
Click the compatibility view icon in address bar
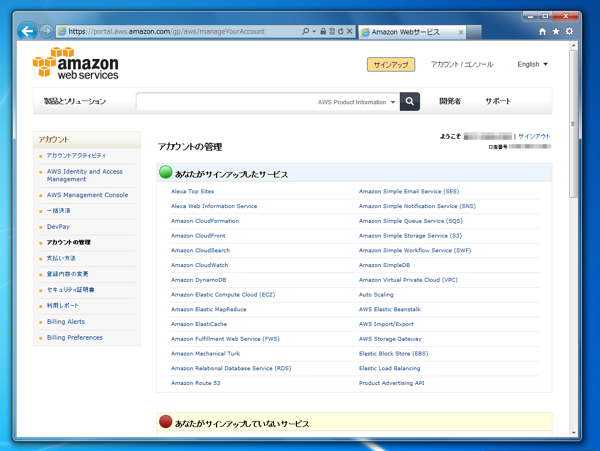coord(332,31)
